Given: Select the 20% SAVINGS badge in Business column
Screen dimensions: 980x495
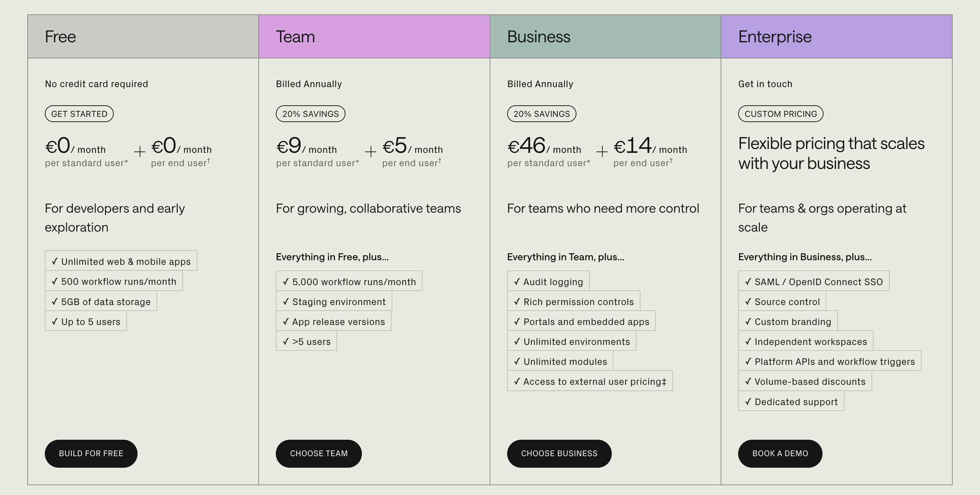Looking at the screenshot, I should [x=541, y=113].
